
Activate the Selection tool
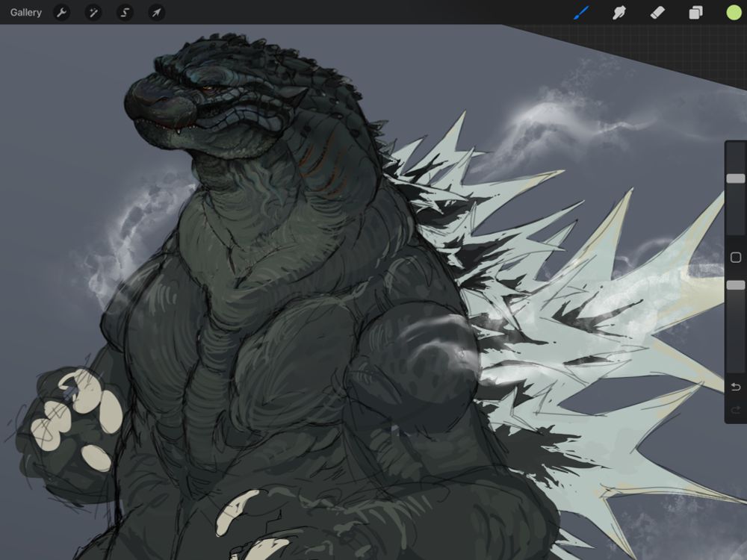125,13
